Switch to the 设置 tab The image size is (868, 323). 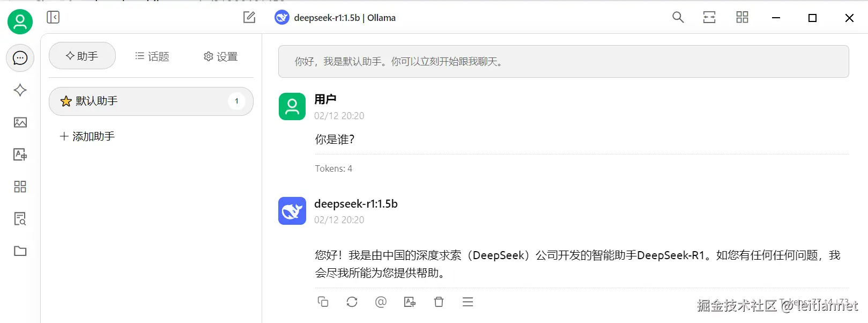click(x=220, y=56)
